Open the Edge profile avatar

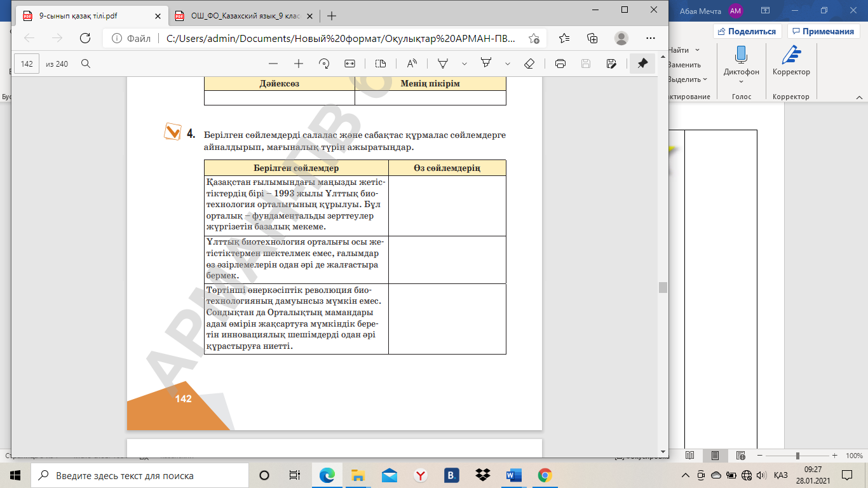pos(621,38)
